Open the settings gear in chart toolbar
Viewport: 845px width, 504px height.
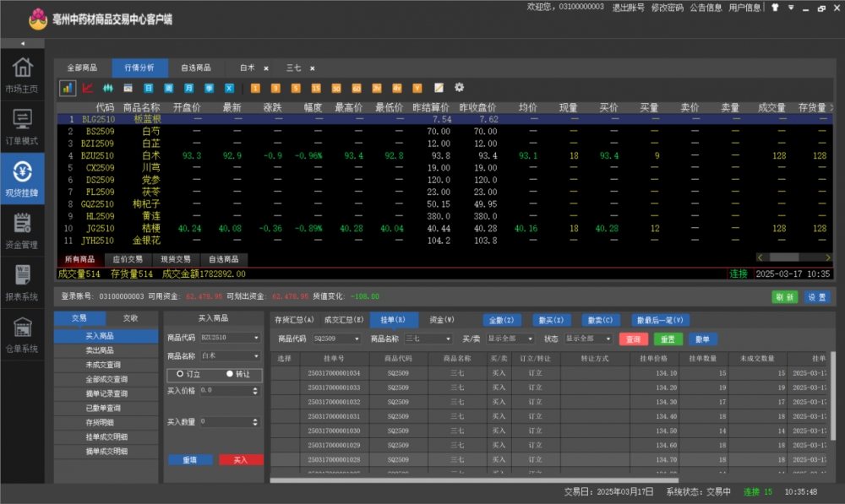pyautogui.click(x=460, y=88)
